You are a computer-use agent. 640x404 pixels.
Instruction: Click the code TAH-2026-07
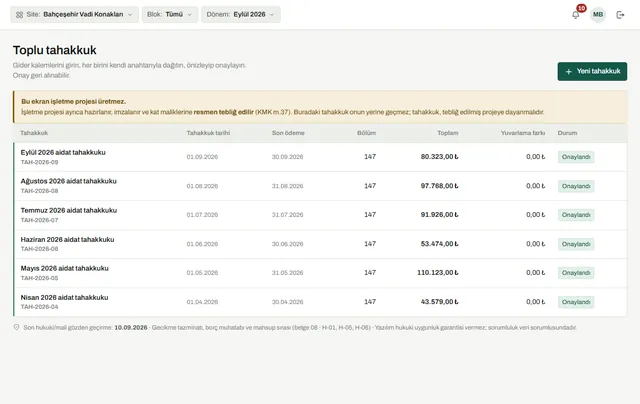tap(39, 220)
